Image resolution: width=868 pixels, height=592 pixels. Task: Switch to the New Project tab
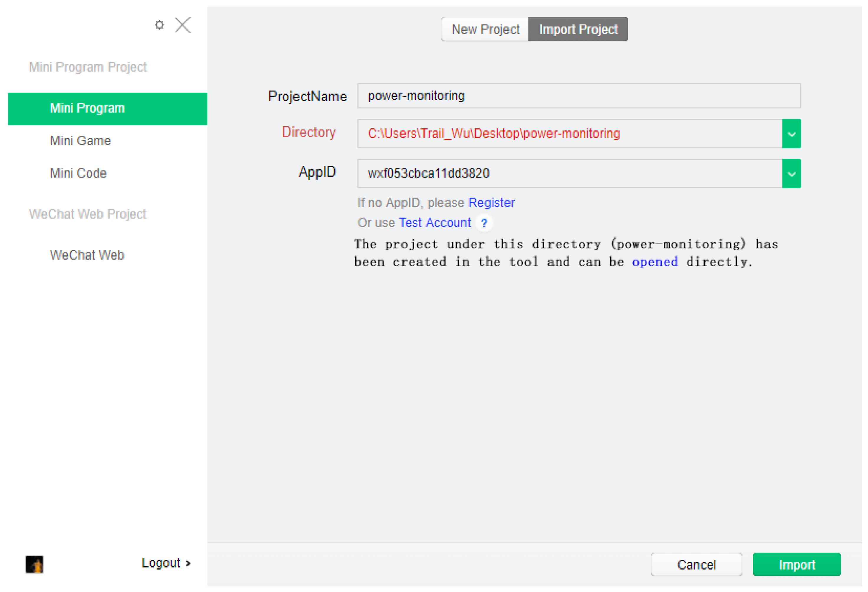point(485,29)
